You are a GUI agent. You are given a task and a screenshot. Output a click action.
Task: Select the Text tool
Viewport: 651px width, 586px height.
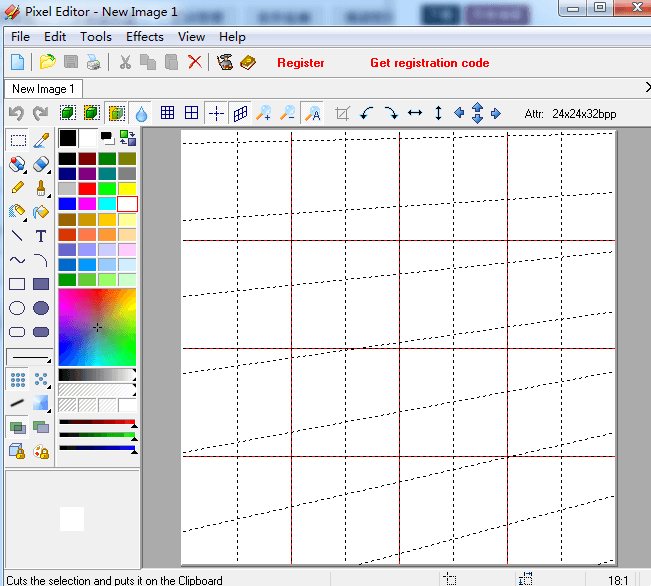(41, 236)
